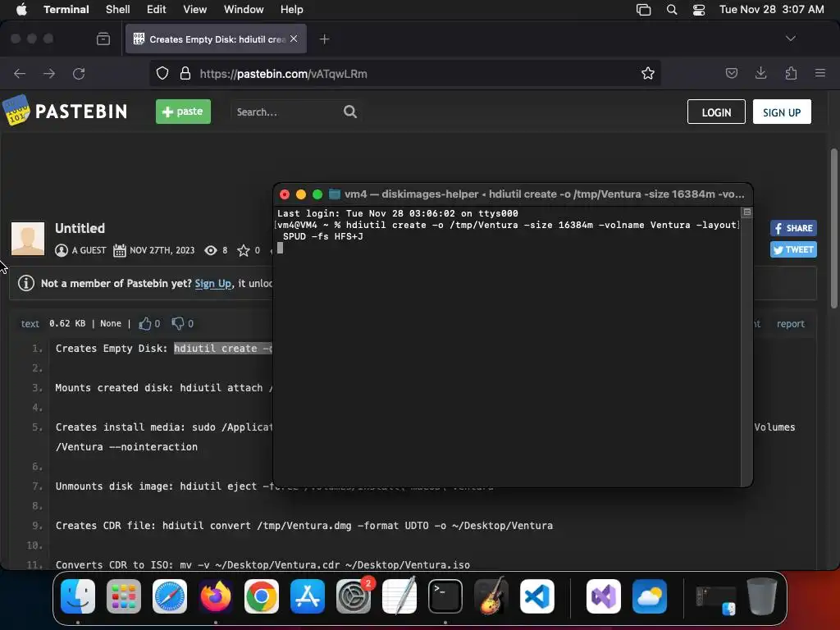Click the Pastebin logo

click(65, 111)
